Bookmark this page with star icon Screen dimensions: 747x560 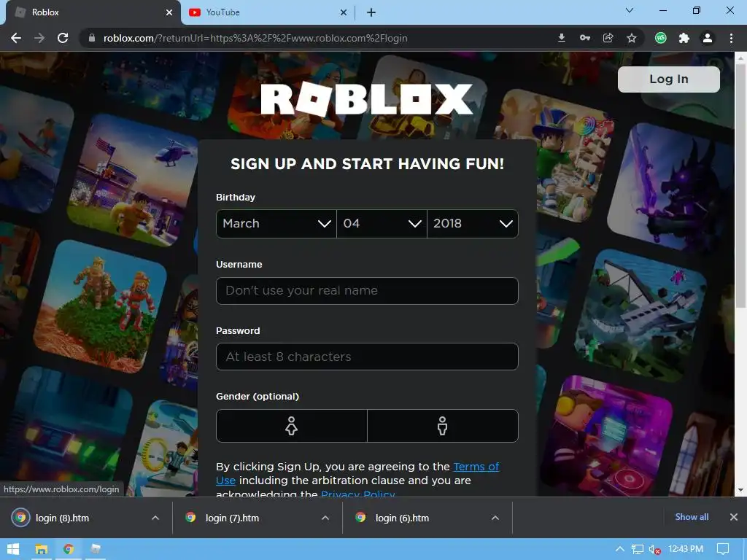(x=632, y=38)
